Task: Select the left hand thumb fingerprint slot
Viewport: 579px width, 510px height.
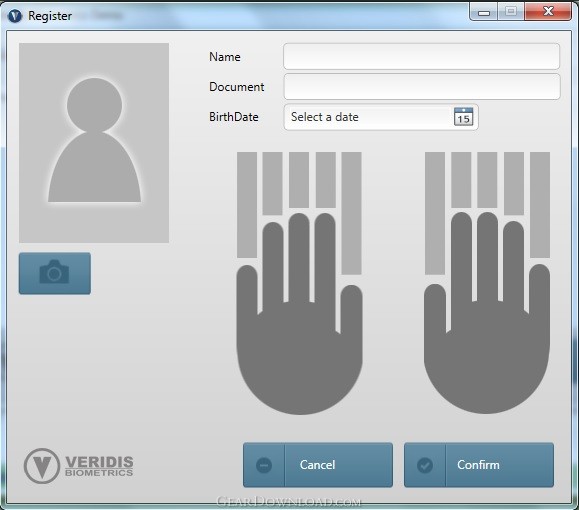Action: tap(351, 213)
